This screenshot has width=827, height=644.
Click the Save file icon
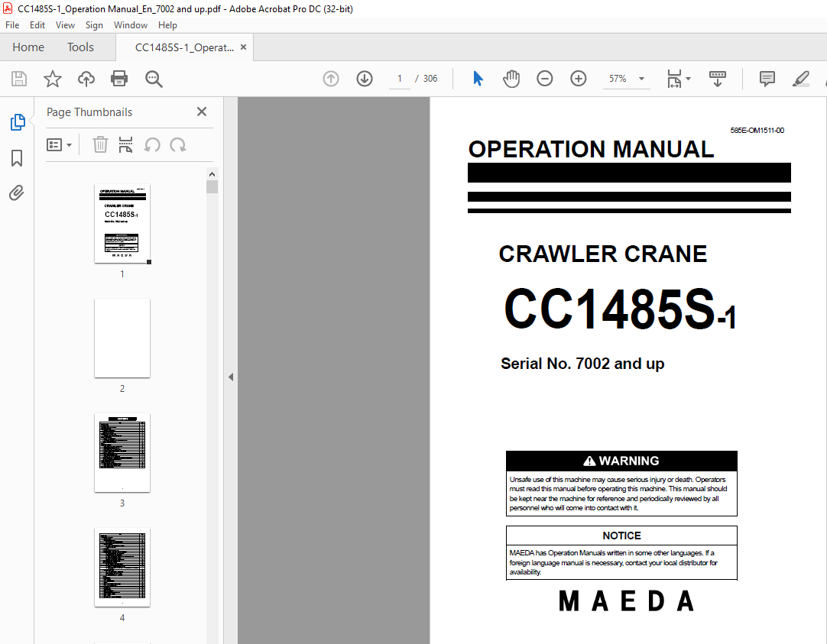tap(19, 79)
